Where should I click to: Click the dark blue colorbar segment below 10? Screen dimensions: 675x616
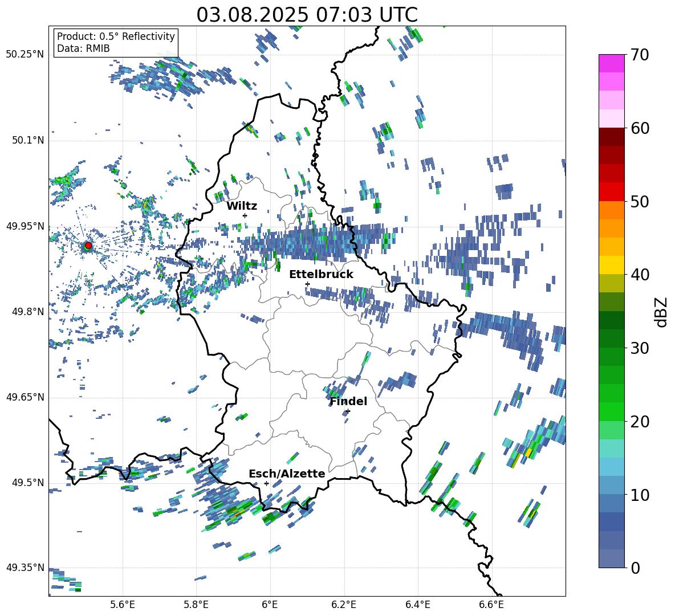point(611,521)
